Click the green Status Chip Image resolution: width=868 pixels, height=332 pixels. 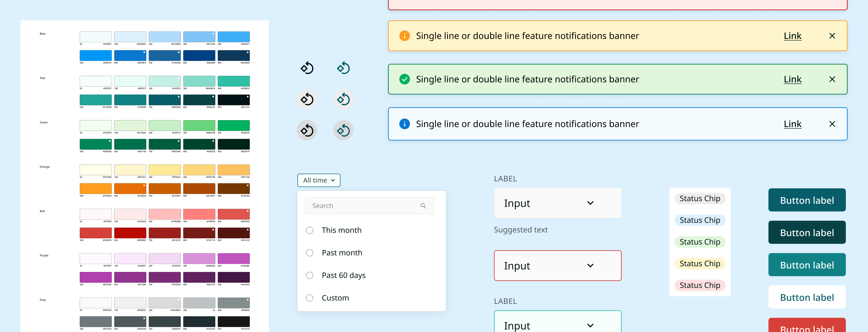(x=700, y=242)
